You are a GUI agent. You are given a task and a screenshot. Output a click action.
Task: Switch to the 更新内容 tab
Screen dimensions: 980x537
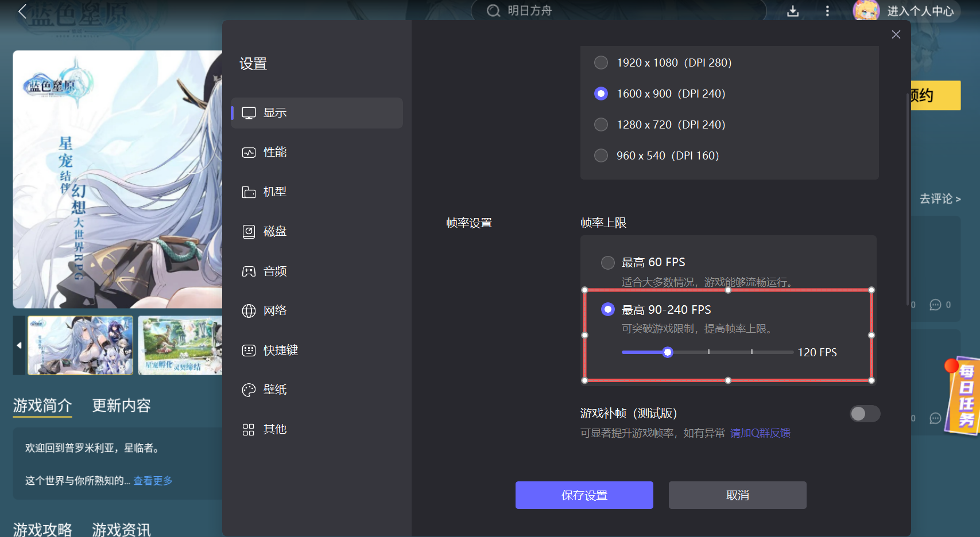[122, 406]
